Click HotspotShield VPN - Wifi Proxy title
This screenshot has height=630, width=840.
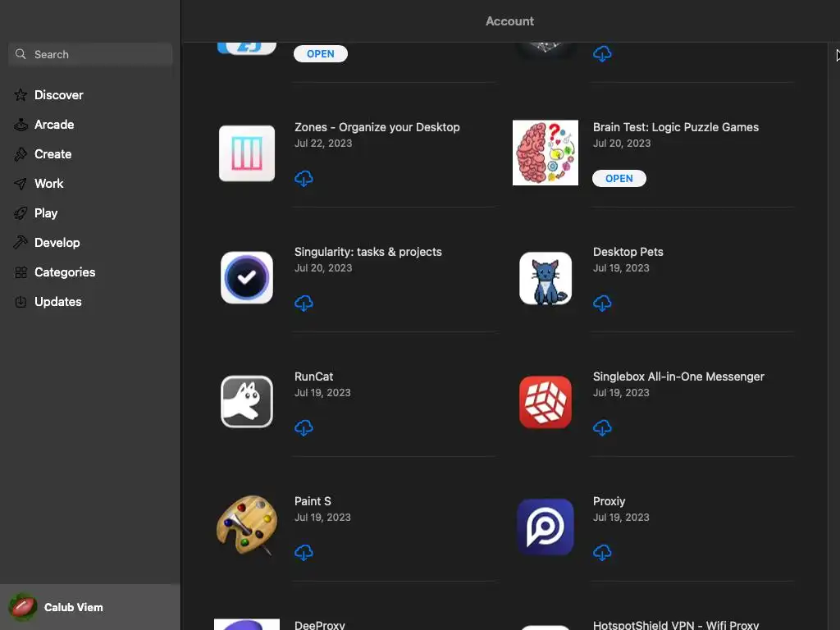pyautogui.click(x=676, y=625)
